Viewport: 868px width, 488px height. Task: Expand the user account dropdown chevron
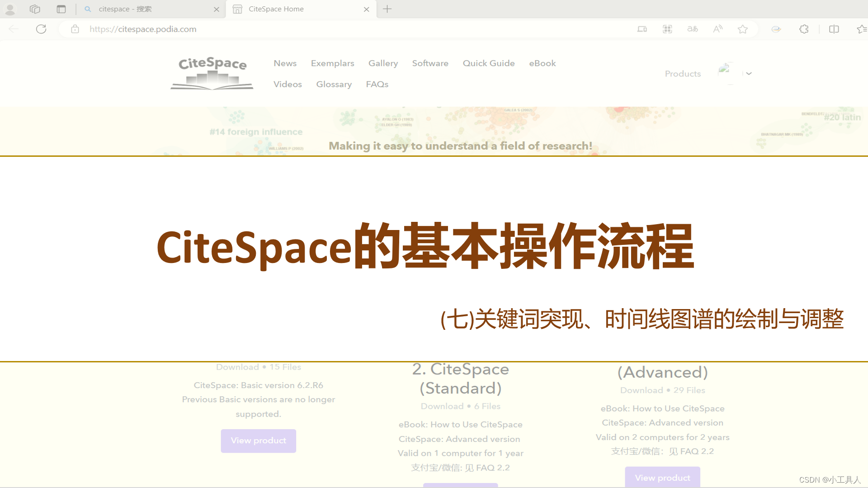[749, 74]
